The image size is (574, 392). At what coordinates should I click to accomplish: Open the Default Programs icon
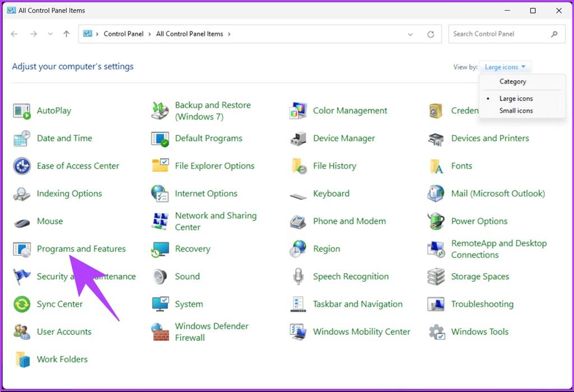click(160, 139)
